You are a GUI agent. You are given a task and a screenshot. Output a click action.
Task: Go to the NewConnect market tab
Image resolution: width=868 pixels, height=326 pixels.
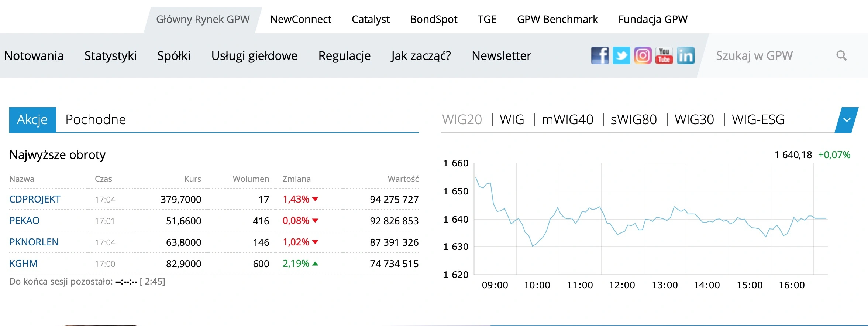tap(300, 19)
